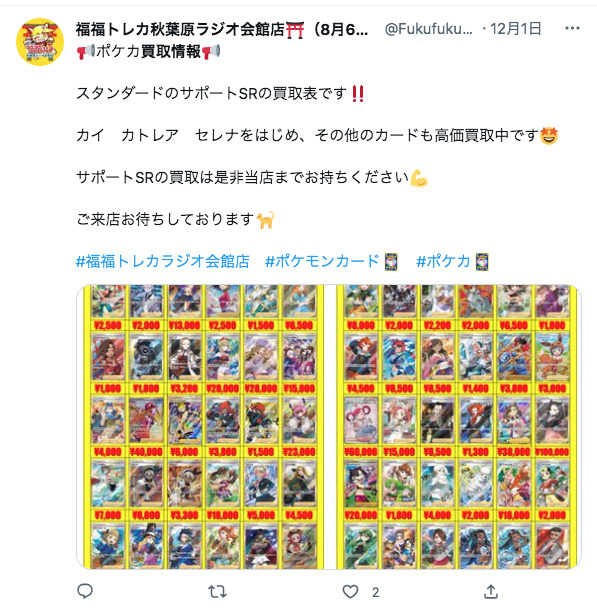
Task: Open the shop's round profile avatar
Action: 40,42
